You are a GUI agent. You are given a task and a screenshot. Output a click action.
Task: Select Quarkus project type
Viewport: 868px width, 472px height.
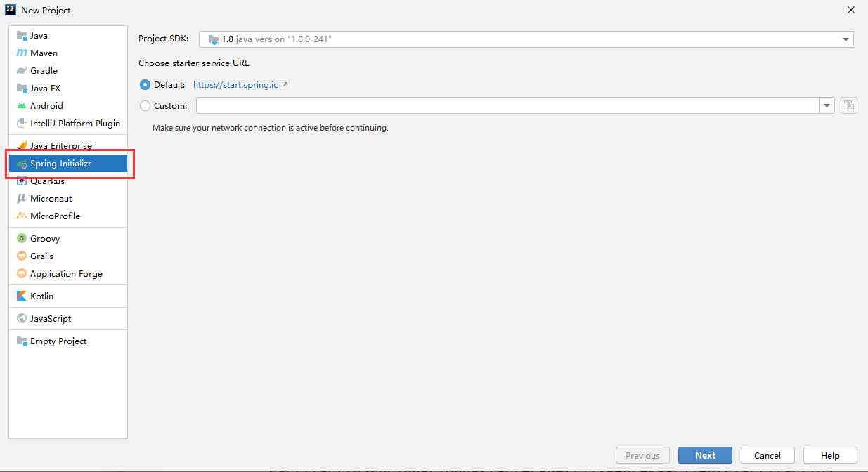[68, 181]
